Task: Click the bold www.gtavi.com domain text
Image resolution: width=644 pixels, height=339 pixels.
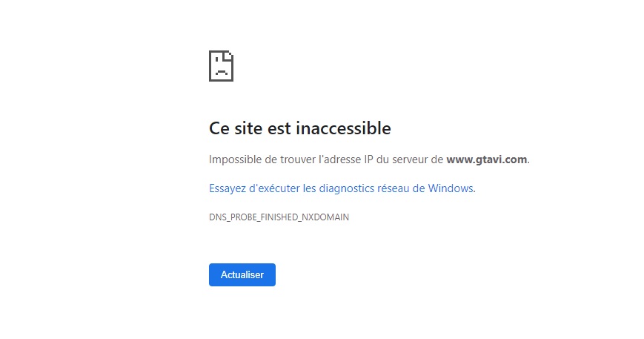Action: (x=487, y=159)
